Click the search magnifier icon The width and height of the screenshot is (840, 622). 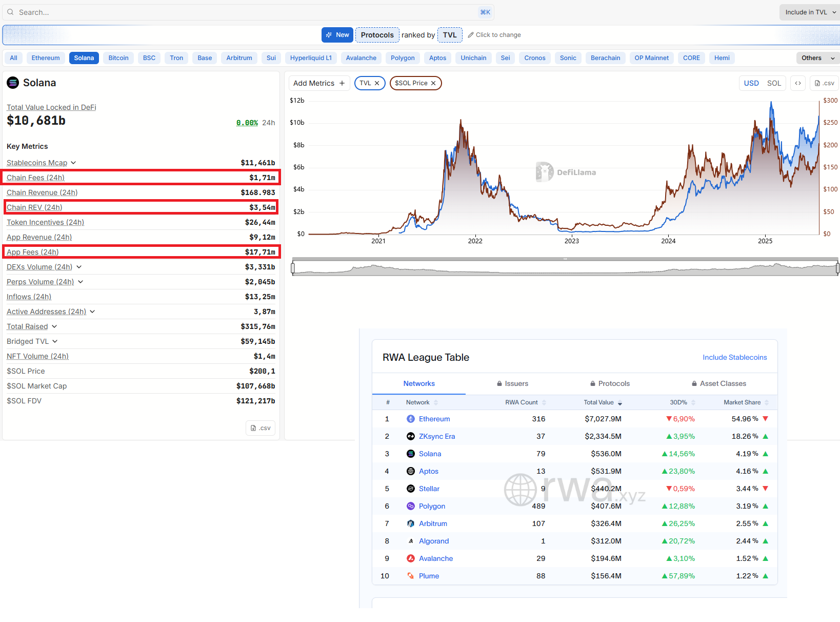(10, 12)
